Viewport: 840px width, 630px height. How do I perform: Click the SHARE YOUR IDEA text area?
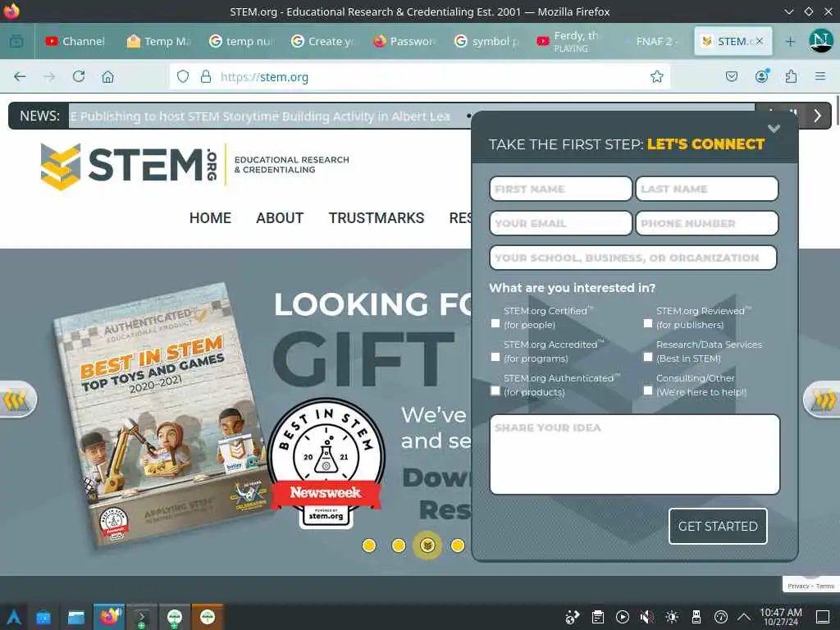635,454
